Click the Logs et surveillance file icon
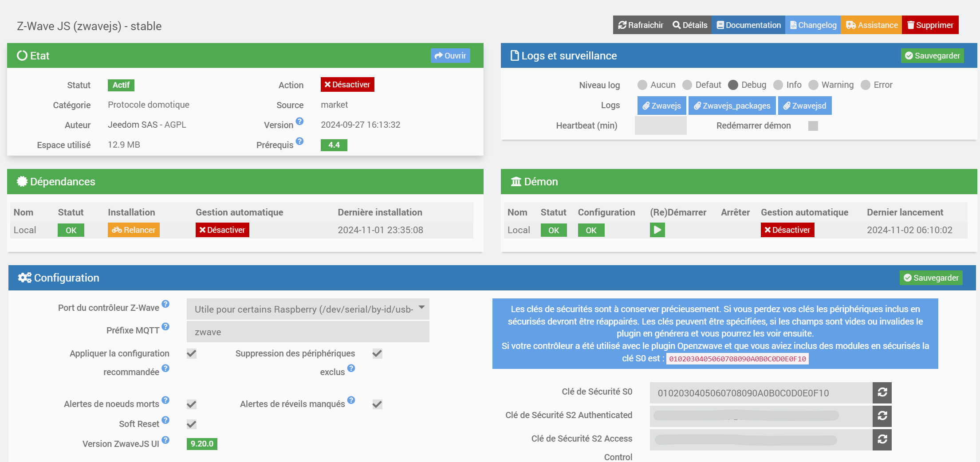 tap(515, 55)
